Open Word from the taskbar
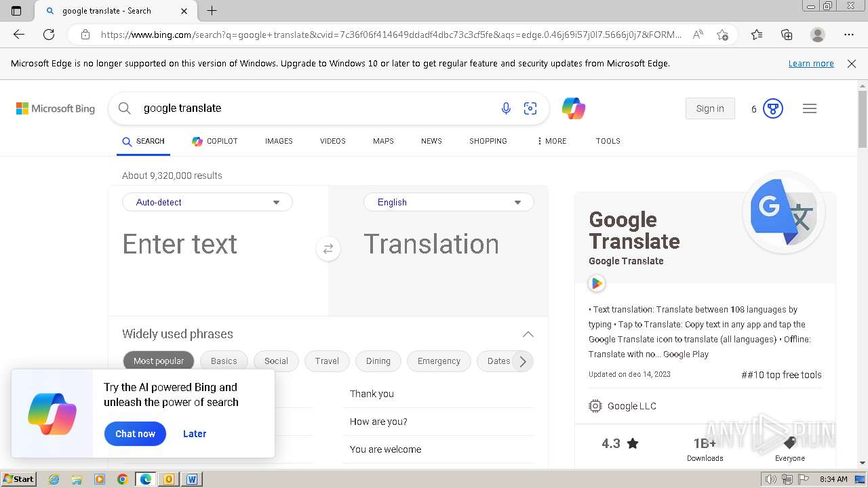The width and height of the screenshot is (868, 488). [x=192, y=479]
